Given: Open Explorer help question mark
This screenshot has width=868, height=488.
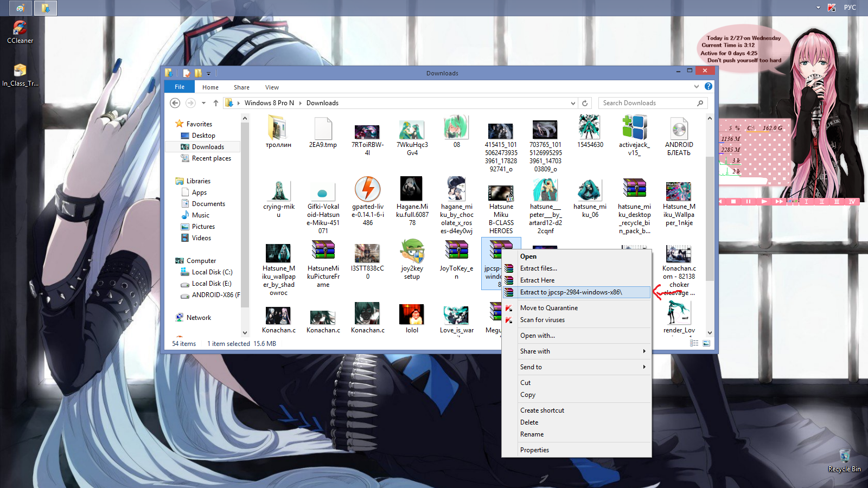Looking at the screenshot, I should click(708, 87).
